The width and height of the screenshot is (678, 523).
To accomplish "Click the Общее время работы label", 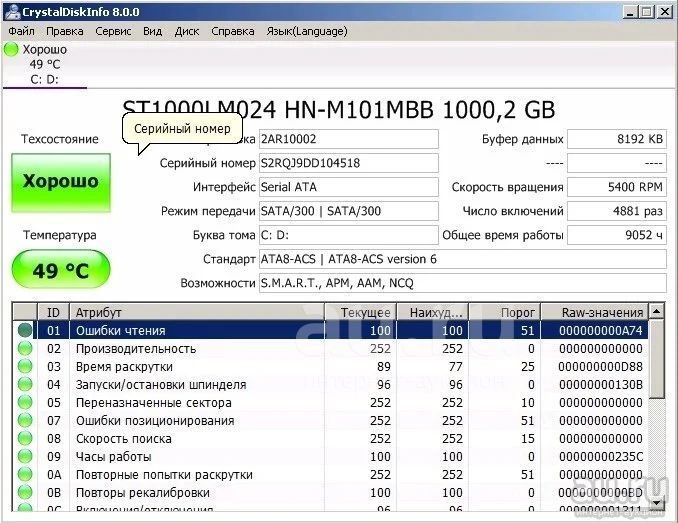I will (x=502, y=235).
